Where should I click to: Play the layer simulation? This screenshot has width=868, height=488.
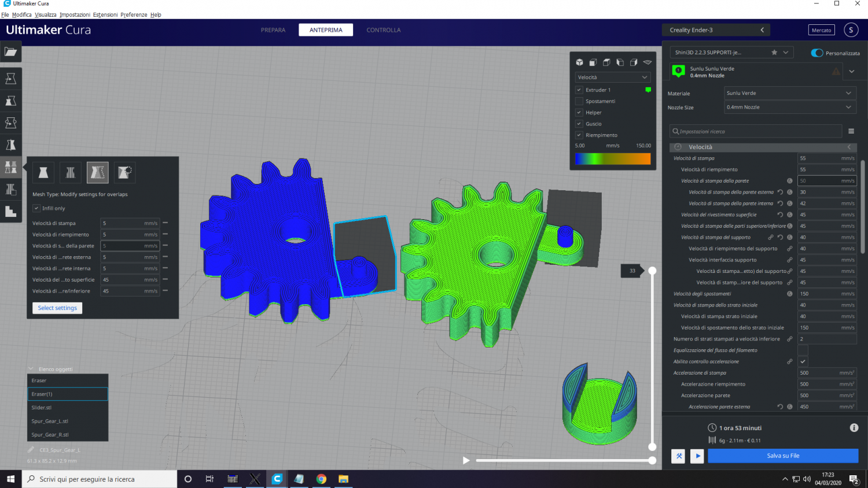point(466,460)
